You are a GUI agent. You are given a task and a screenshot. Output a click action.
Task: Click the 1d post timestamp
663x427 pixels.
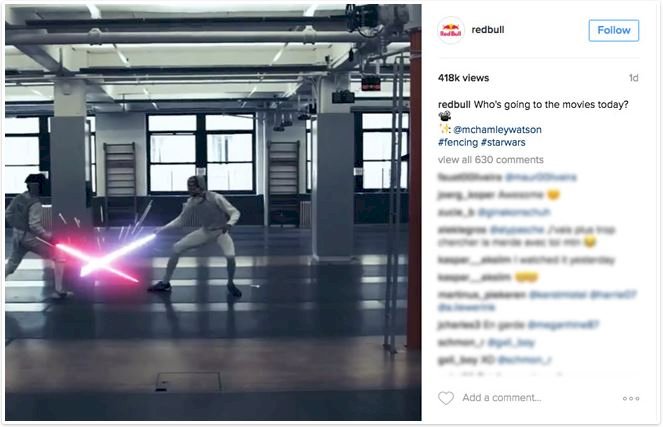[633, 78]
